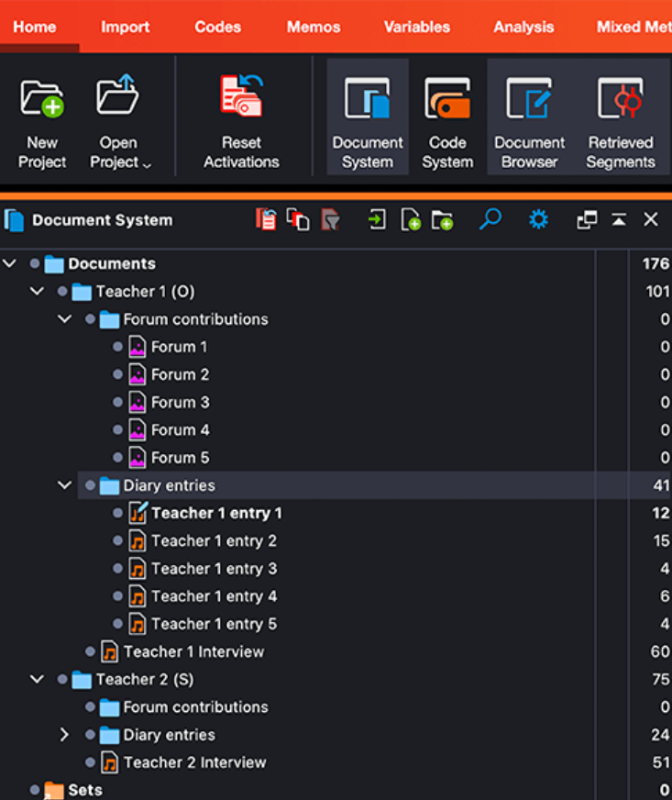Click new document group folder icon
This screenshot has height=800, width=672.
[442, 220]
